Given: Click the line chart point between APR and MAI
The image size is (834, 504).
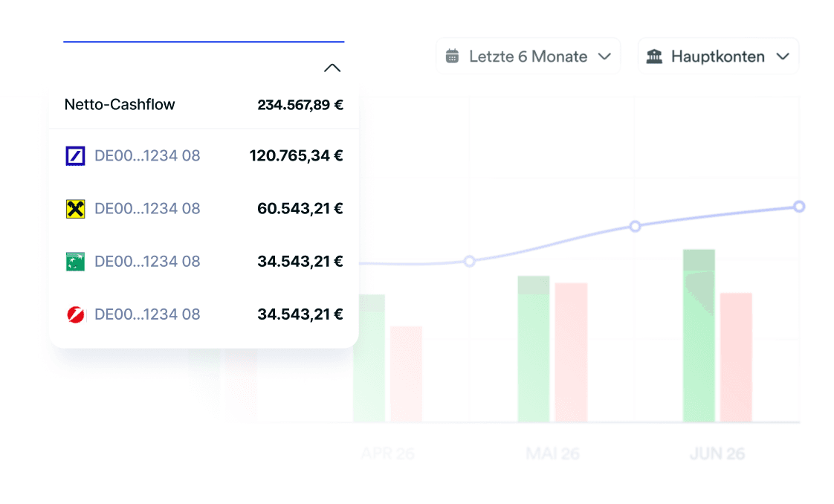Looking at the screenshot, I should point(469,261).
